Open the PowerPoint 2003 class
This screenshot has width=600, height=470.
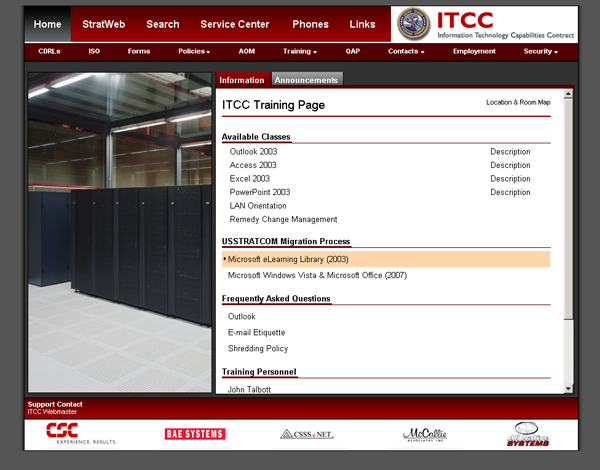(x=260, y=192)
